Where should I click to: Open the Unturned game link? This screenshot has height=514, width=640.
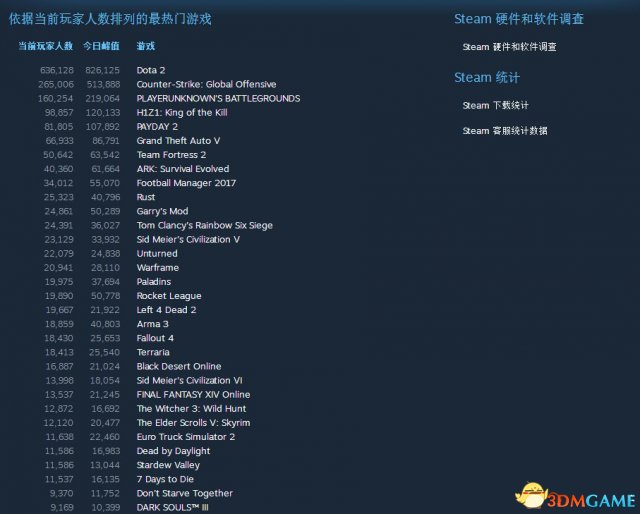157,253
